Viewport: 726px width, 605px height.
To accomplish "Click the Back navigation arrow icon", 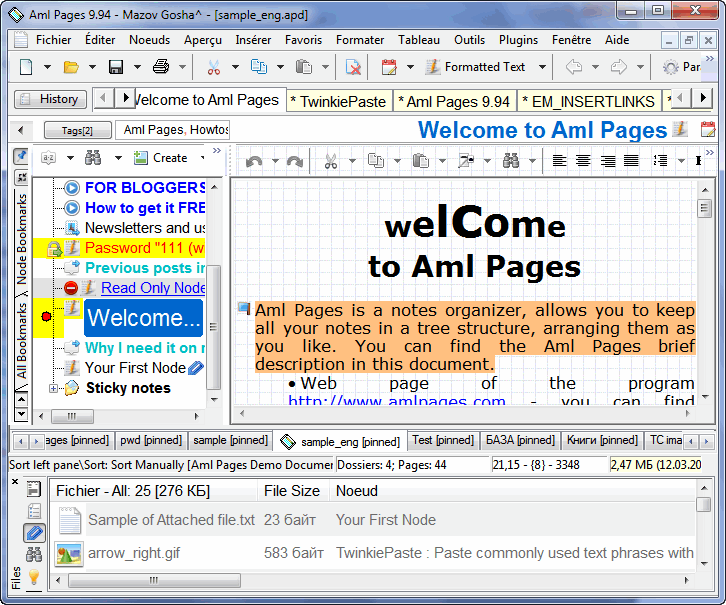I will click(574, 67).
